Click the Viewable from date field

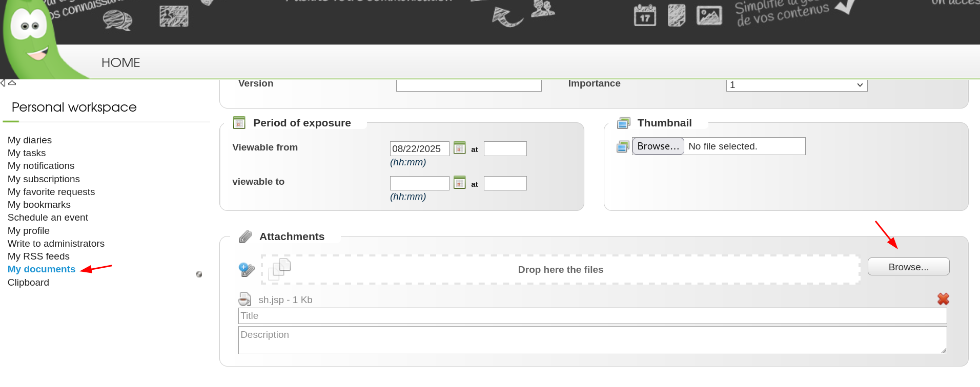419,149
